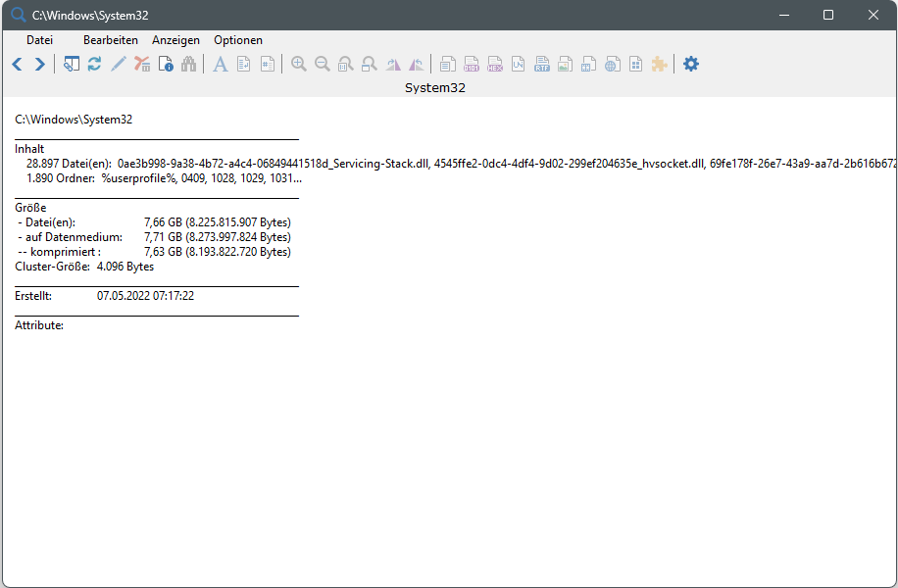The width and height of the screenshot is (898, 588).
Task: Switch to image view icon
Action: coord(566,64)
